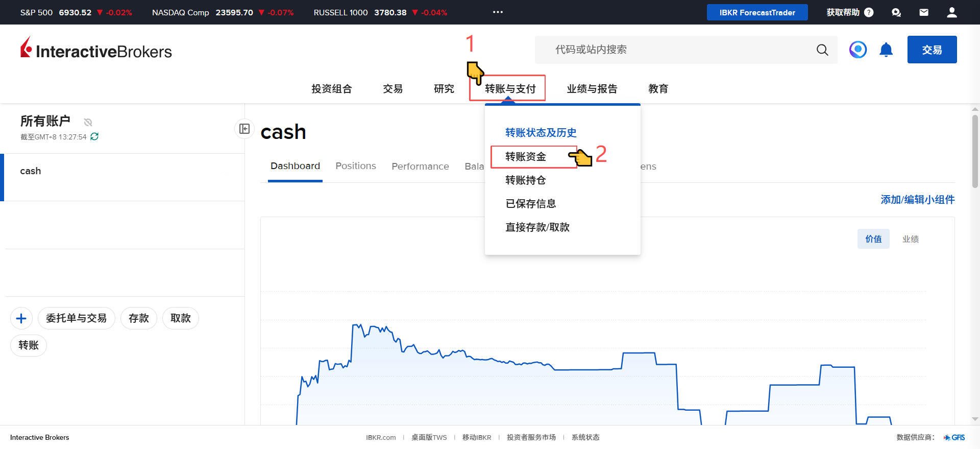The height and width of the screenshot is (449, 980).
Task: Click the blue 交易 button
Action: tap(932, 50)
